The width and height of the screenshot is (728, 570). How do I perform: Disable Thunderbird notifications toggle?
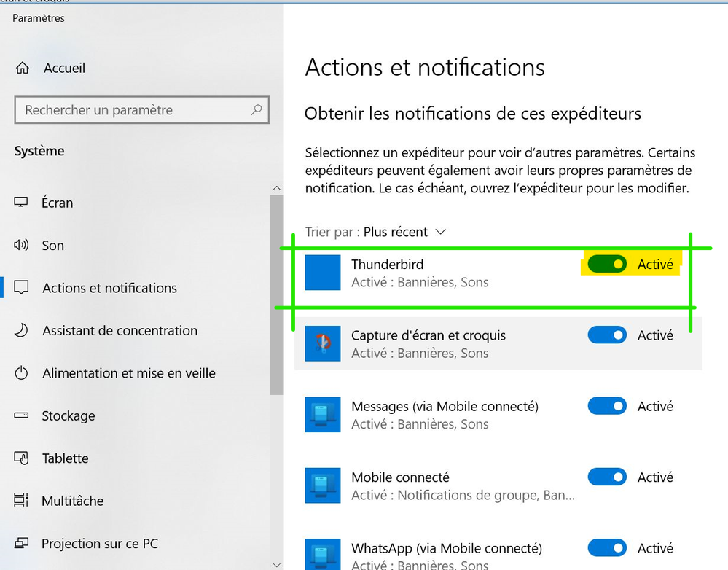(607, 264)
